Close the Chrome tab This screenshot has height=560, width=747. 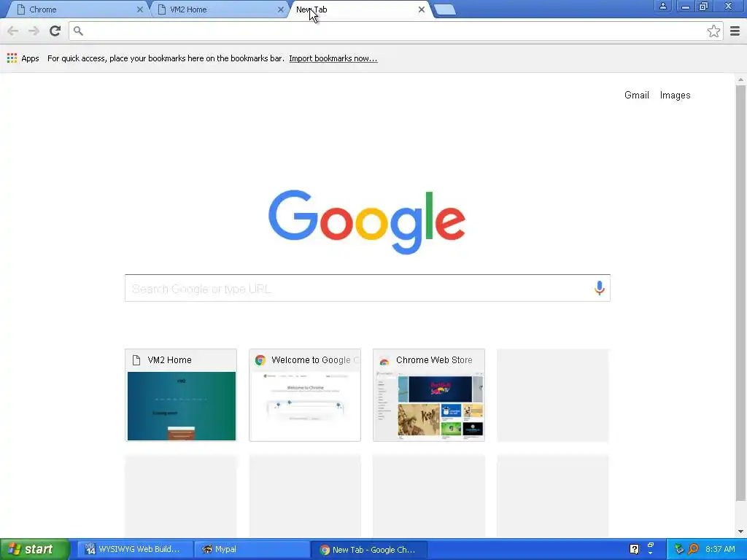pyautogui.click(x=140, y=9)
